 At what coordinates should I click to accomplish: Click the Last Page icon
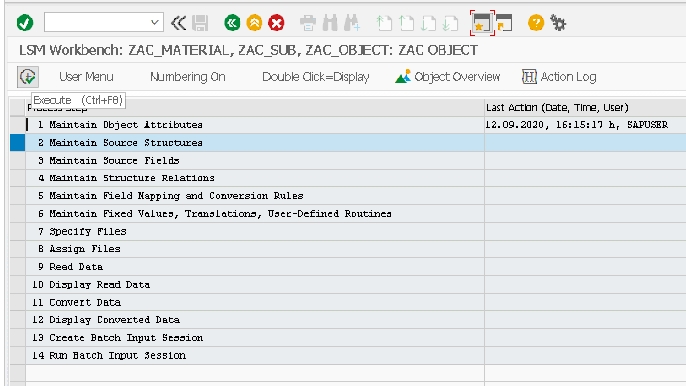coord(450,23)
